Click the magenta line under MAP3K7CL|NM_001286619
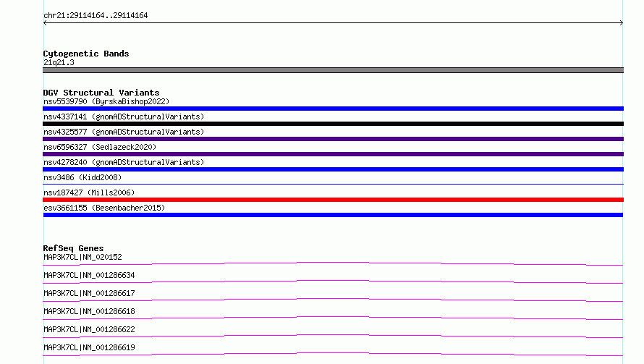This screenshot has width=644, height=364. click(x=333, y=354)
